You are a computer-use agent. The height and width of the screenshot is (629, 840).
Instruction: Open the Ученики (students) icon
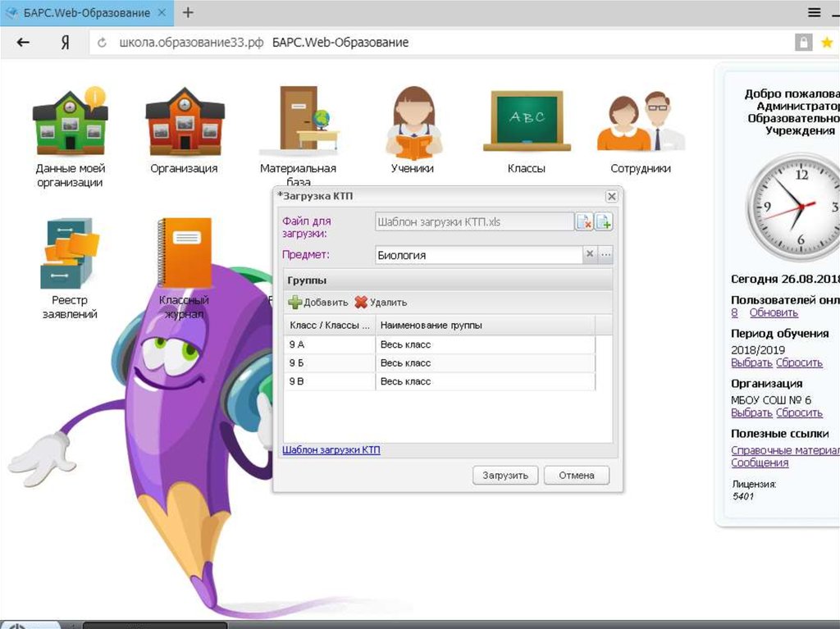click(413, 123)
